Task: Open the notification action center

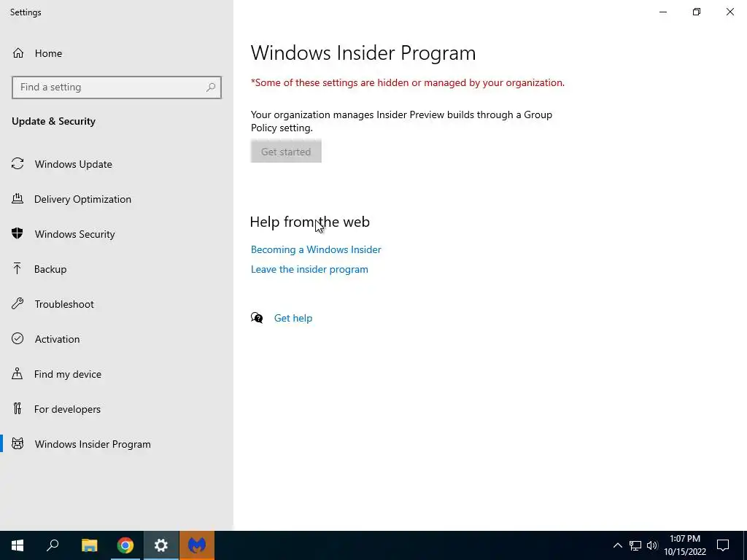Action: (x=723, y=545)
